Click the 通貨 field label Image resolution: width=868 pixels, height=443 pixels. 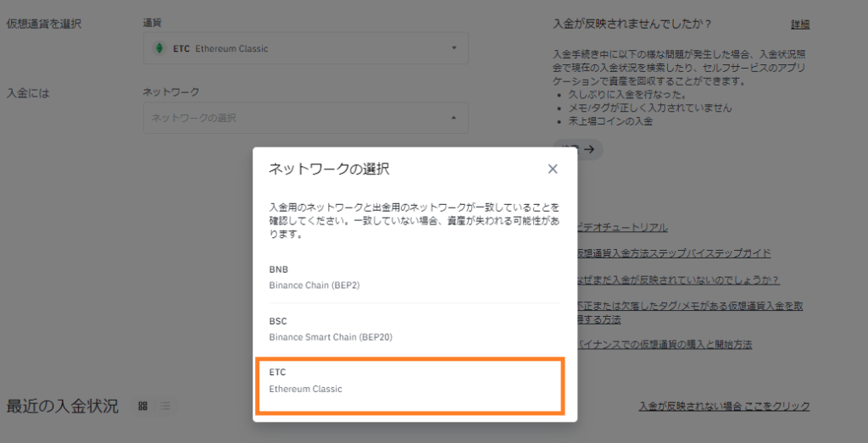pos(152,23)
